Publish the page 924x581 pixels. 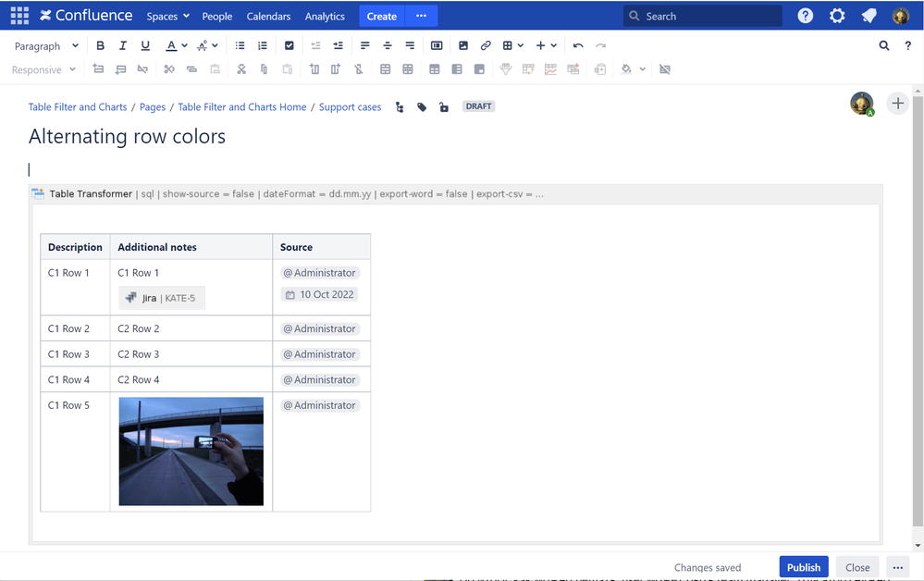[803, 567]
